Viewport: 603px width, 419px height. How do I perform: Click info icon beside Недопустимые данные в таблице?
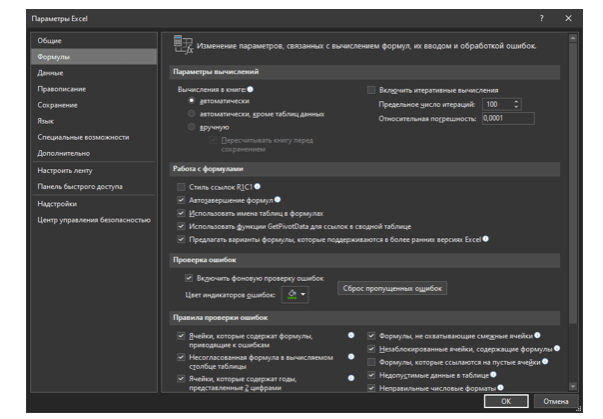click(493, 374)
